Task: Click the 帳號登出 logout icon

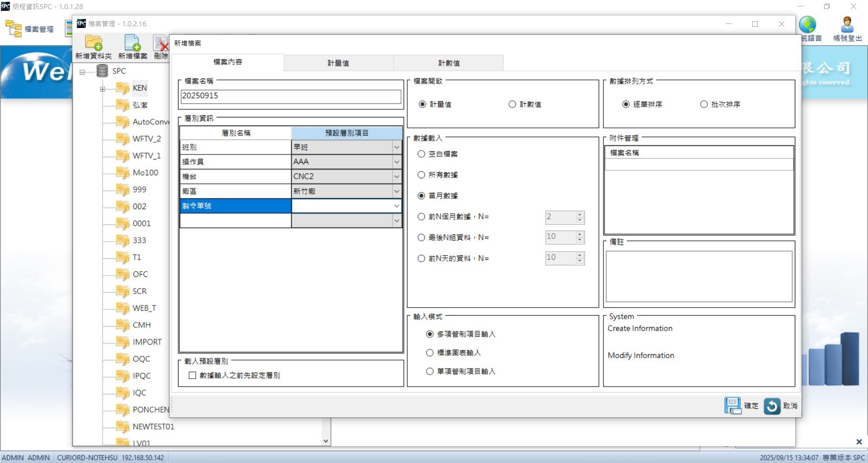Action: click(846, 25)
